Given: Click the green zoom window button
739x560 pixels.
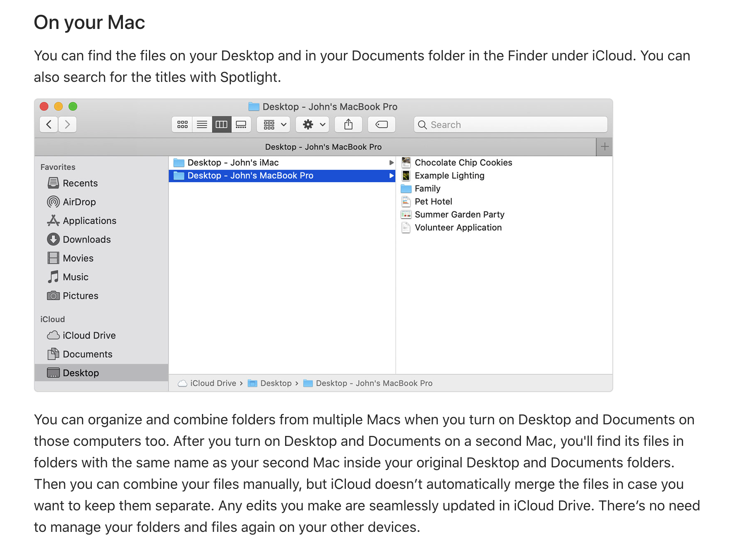Looking at the screenshot, I should [73, 107].
